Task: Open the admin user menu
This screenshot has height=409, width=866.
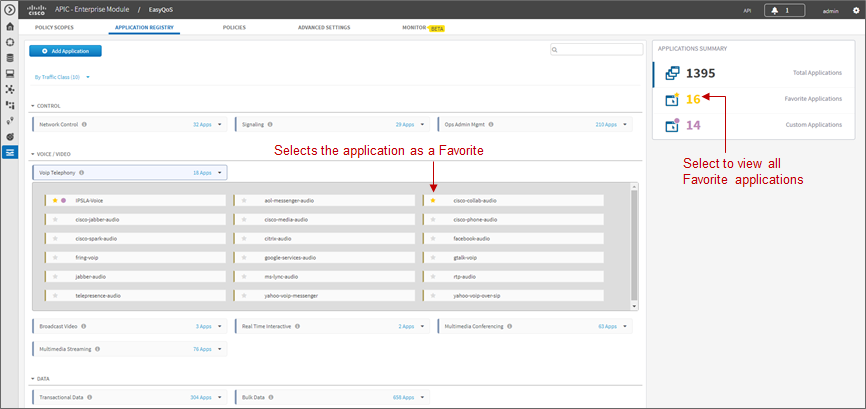Action: [831, 10]
